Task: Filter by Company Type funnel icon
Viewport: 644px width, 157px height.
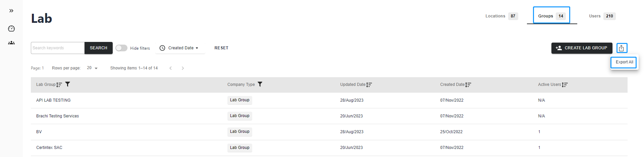Action: tap(260, 84)
